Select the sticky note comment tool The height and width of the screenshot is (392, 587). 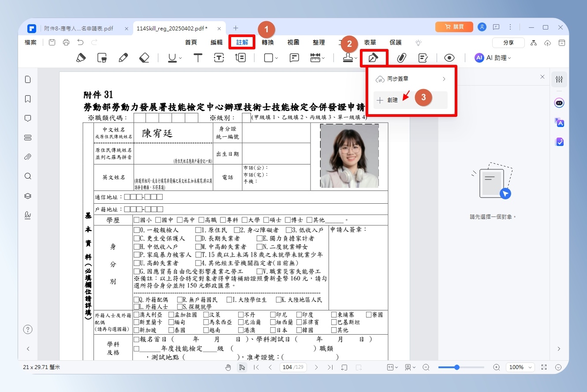[294, 58]
